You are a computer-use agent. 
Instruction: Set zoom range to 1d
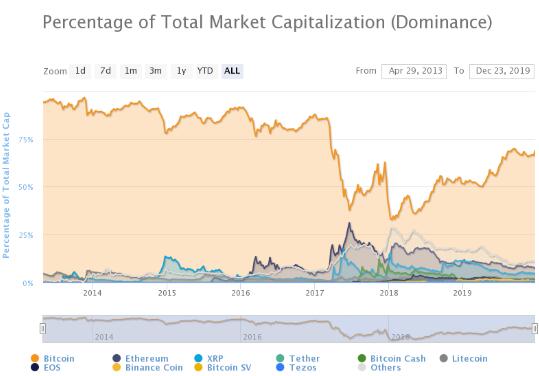click(x=80, y=71)
